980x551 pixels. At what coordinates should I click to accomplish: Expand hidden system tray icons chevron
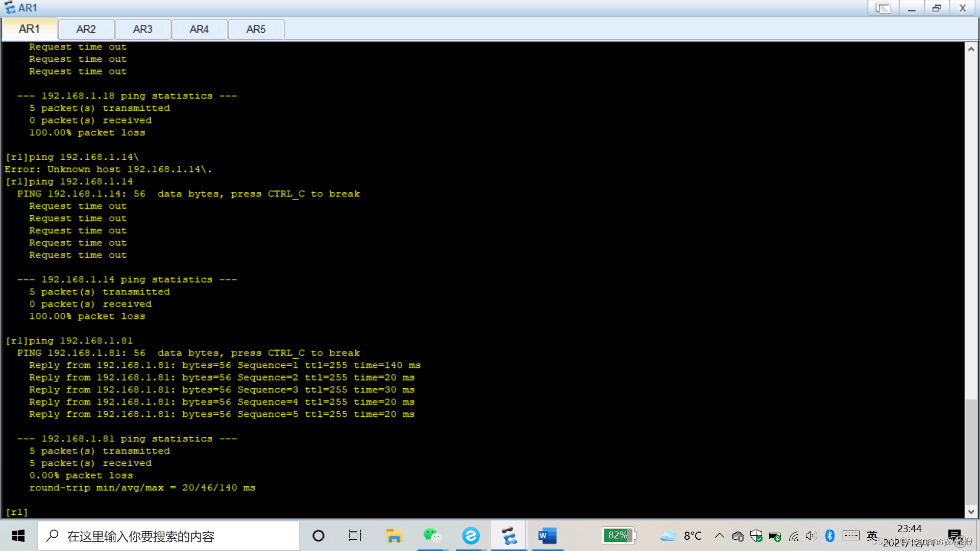[x=719, y=536]
